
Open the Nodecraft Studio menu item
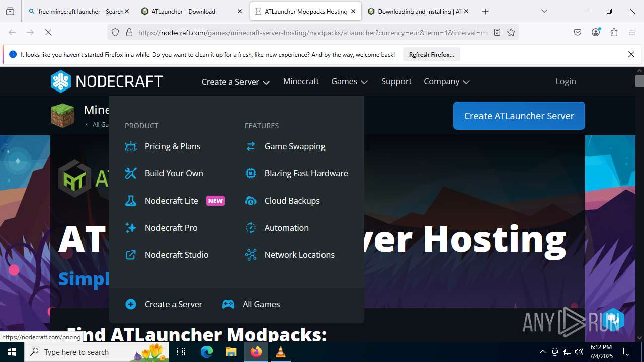click(177, 255)
